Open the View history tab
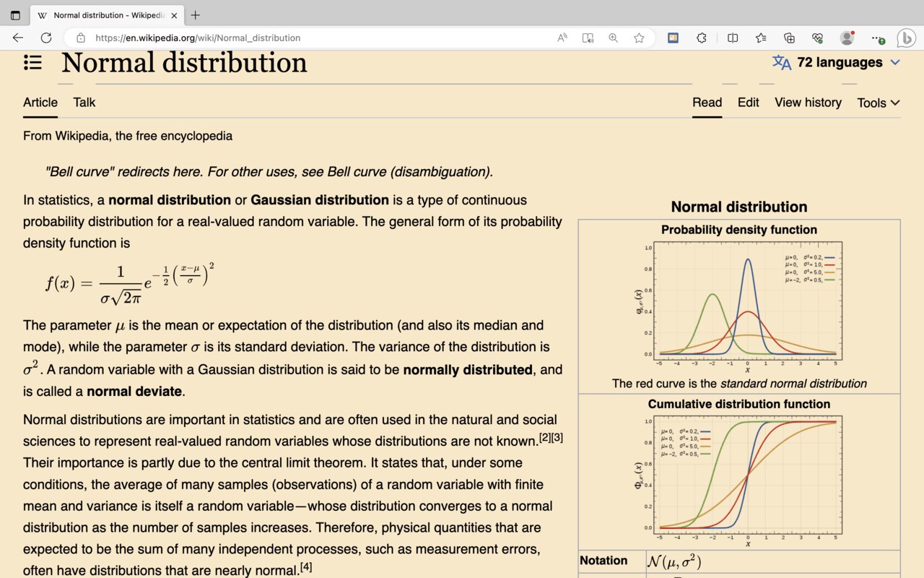 [x=808, y=103]
